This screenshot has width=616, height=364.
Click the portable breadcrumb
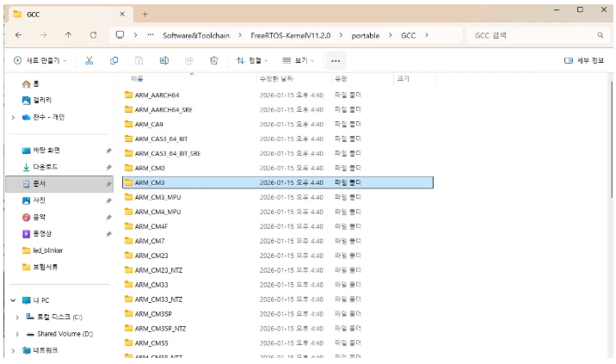click(366, 35)
